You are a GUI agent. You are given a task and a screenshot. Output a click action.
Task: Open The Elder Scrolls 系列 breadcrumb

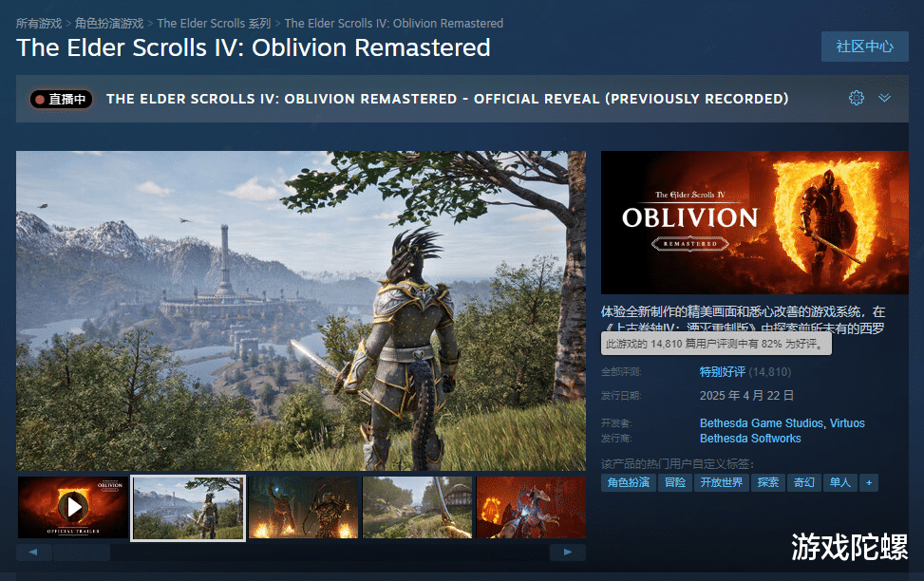[x=214, y=24]
